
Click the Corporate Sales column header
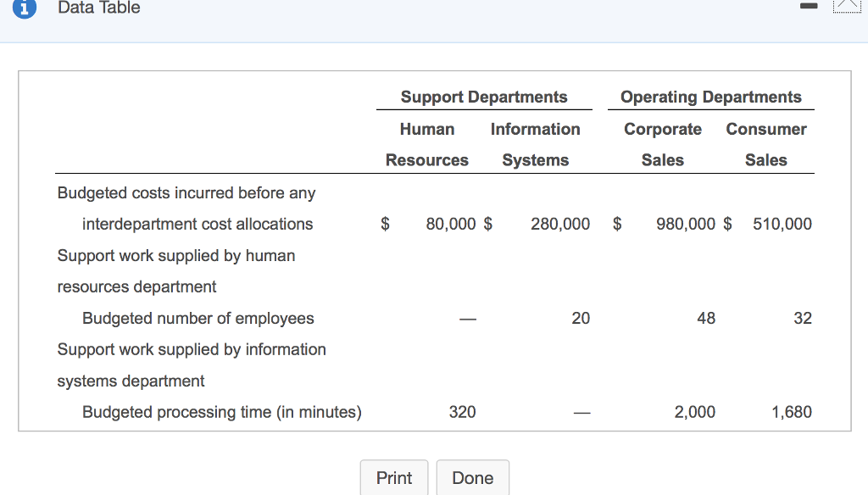coord(663,144)
